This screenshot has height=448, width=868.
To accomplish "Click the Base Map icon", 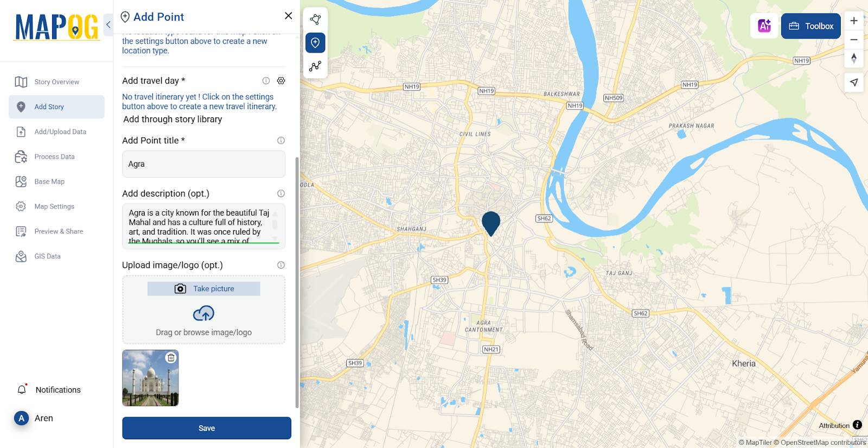I will pos(21,182).
